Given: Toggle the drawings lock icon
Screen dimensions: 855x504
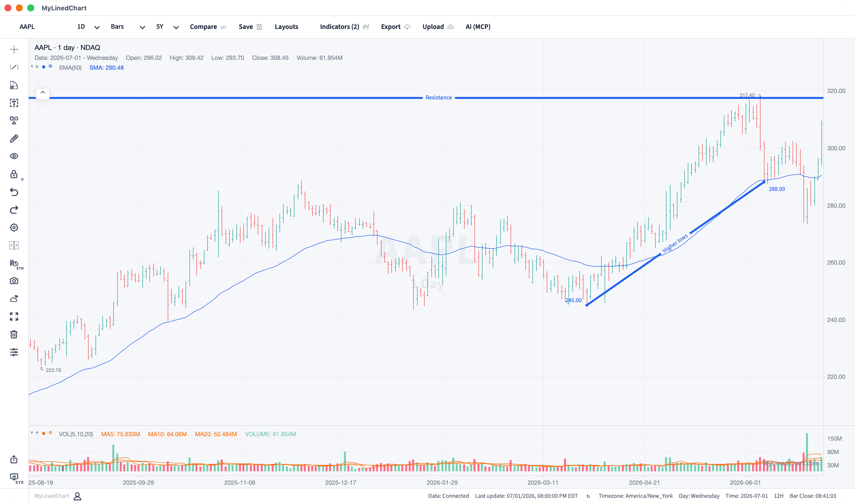Looking at the screenshot, I should click(x=14, y=174).
